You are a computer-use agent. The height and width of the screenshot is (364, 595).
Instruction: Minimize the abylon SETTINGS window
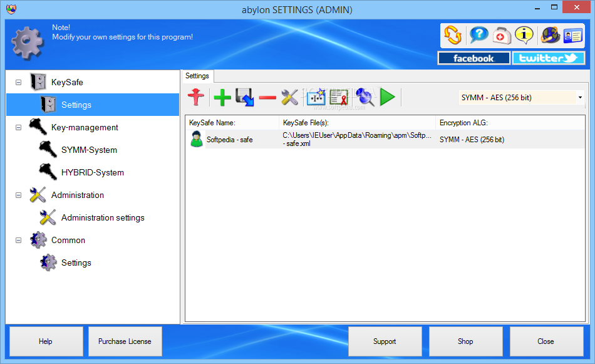[x=537, y=8]
